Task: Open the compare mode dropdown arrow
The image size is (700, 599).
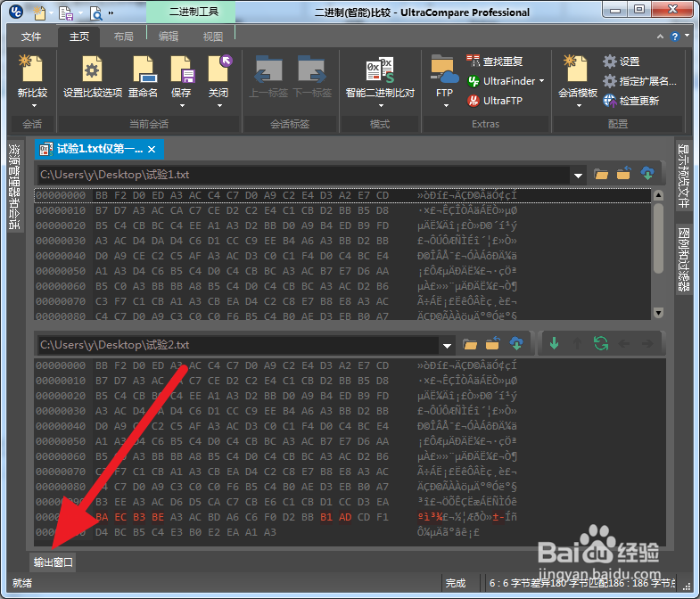Action: [x=381, y=106]
